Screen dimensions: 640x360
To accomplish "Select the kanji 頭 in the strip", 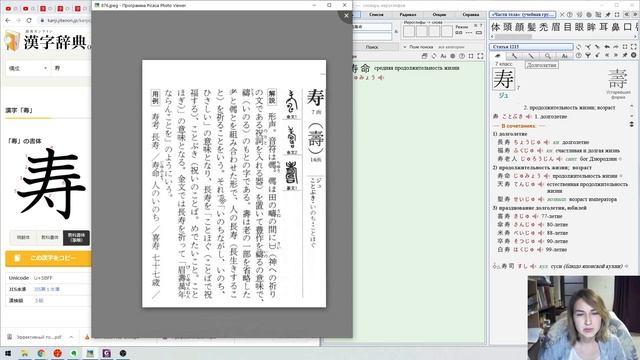I will click(507, 27).
